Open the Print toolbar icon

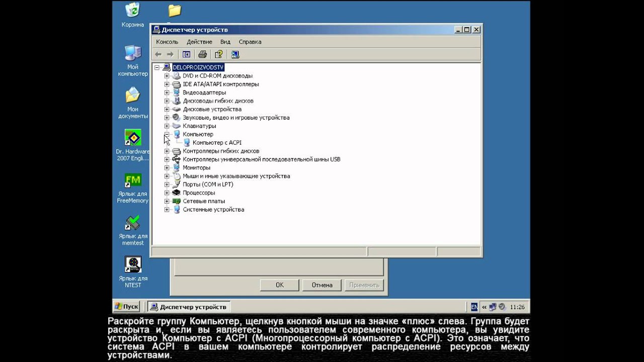coord(202,54)
